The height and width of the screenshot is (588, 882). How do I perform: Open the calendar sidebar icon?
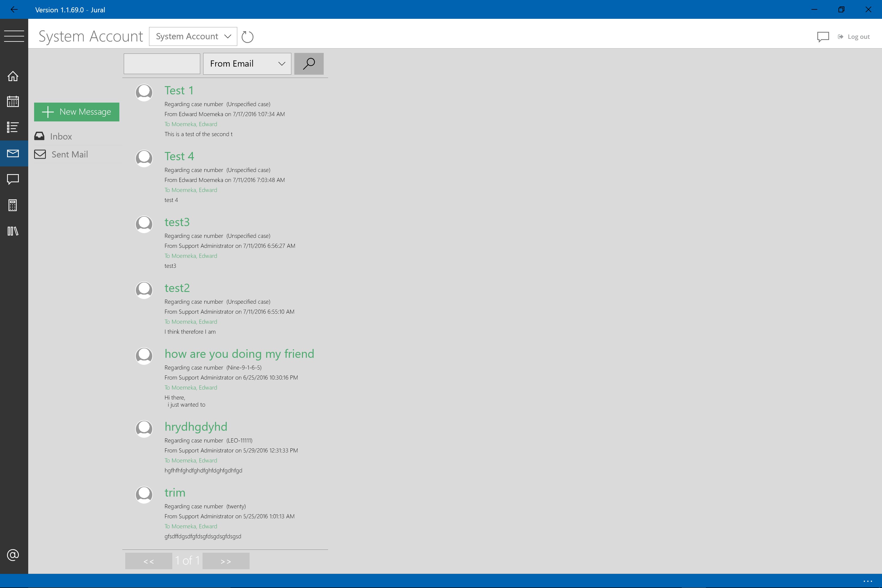pos(13,101)
